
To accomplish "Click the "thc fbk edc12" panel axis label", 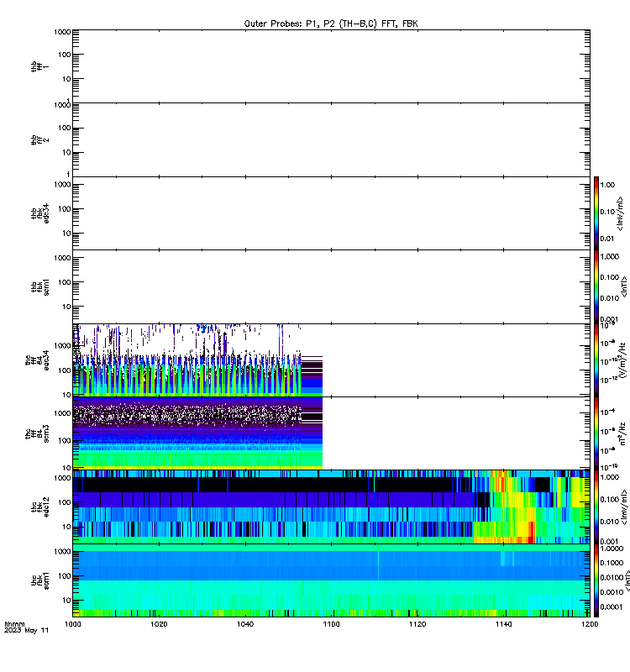I will pos(39,507).
